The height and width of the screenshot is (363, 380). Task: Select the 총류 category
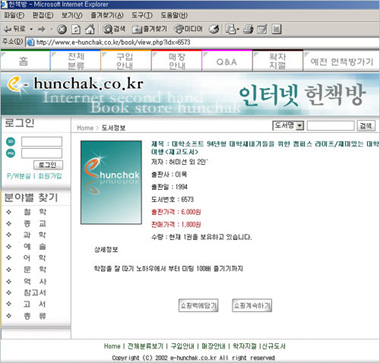click(35, 316)
